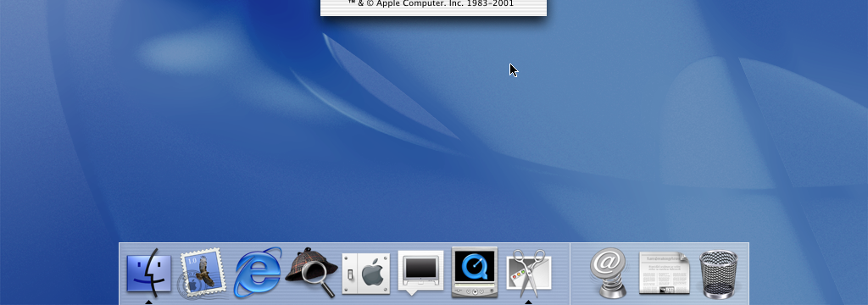Click the Apple Computer copyright text
The width and height of the screenshot is (868, 305).
(431, 3)
